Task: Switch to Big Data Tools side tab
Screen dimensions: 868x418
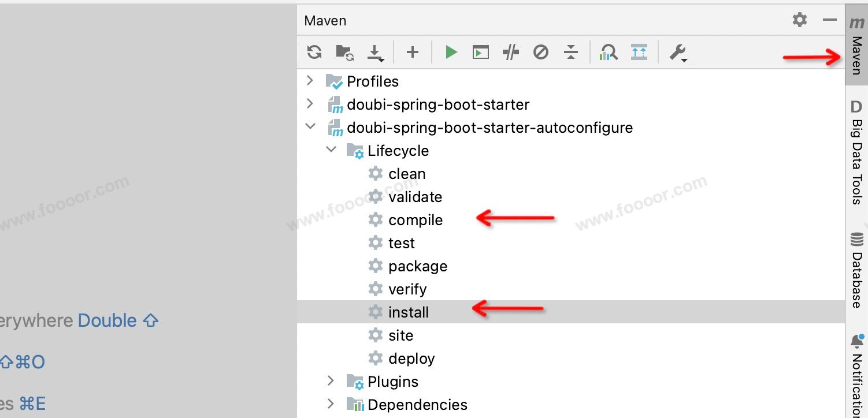Action: [x=857, y=153]
